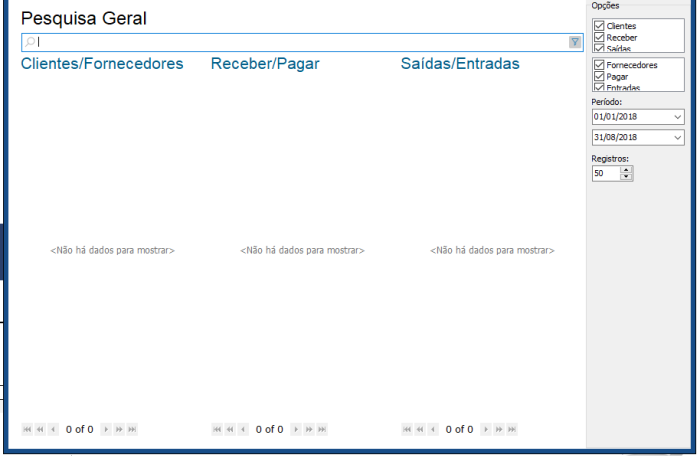700x458 pixels.
Task: Click previous record arrow in Receber/Pagar pager
Action: pos(243,429)
